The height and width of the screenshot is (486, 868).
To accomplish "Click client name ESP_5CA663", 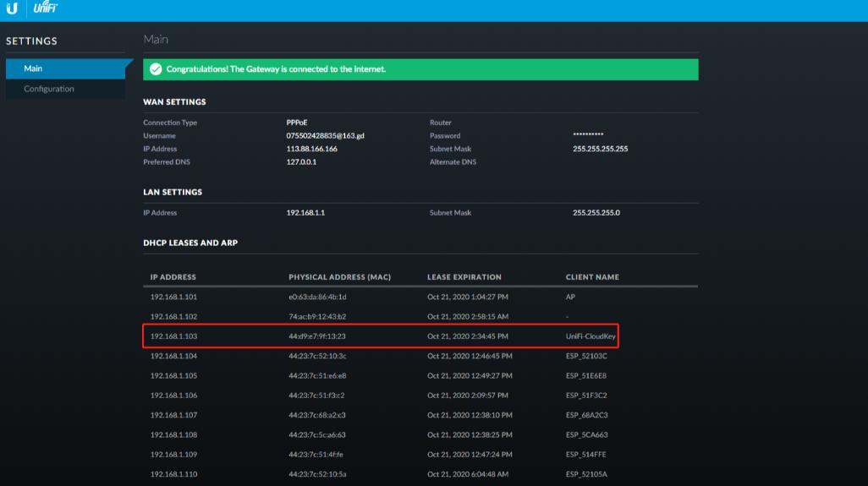I will pyautogui.click(x=586, y=435).
